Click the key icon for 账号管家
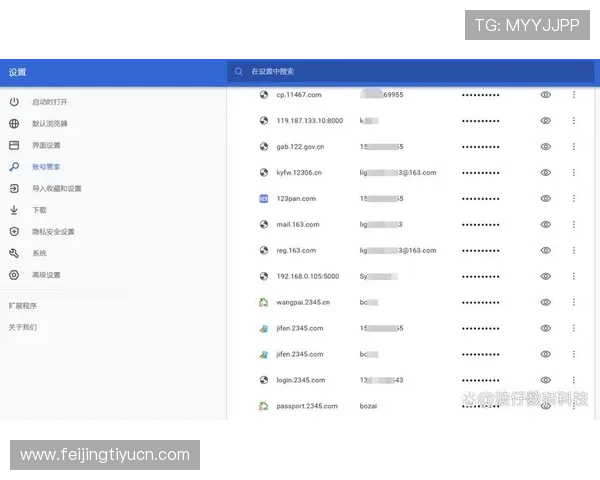Viewport: 600px width, 480px height. pos(14,167)
